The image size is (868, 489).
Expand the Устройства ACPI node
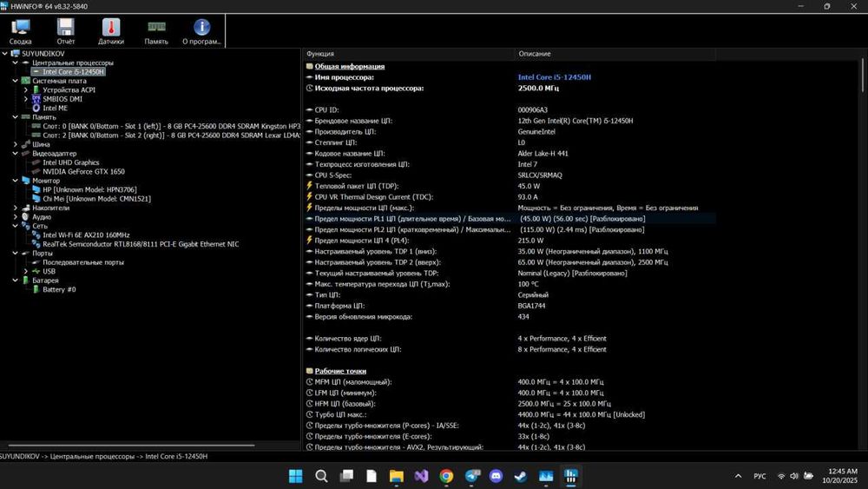pos(26,89)
